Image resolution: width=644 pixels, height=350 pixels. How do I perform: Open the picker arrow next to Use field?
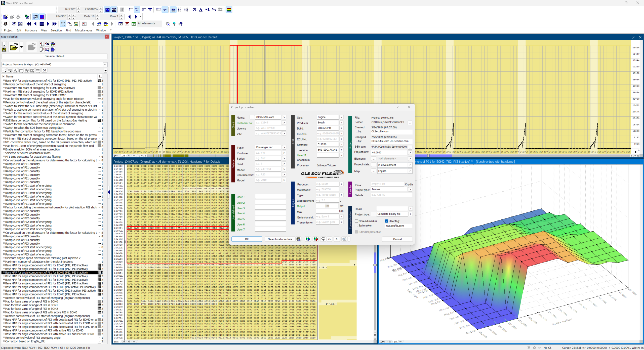(341, 117)
